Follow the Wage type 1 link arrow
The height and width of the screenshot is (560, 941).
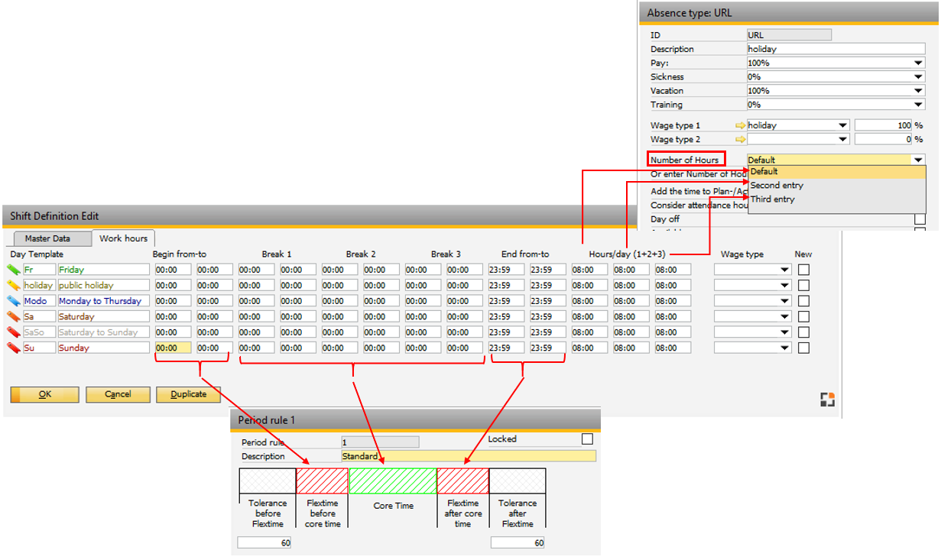coord(740,125)
